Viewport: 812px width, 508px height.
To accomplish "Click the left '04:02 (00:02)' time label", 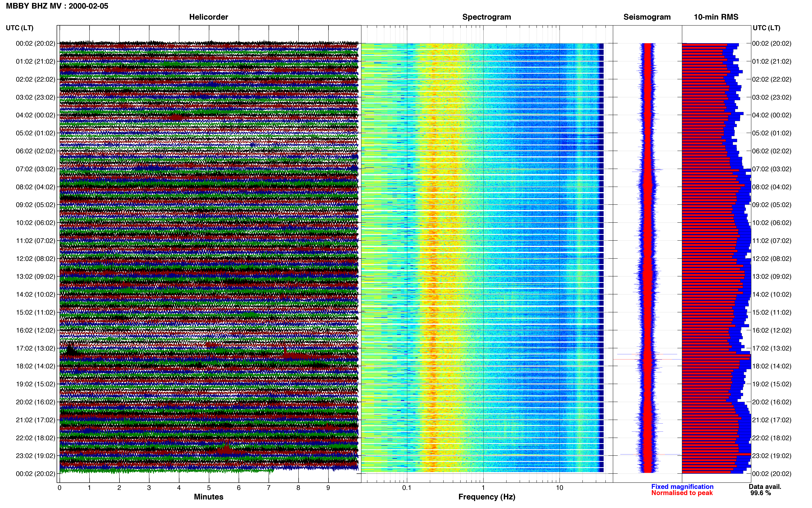I will point(36,115).
